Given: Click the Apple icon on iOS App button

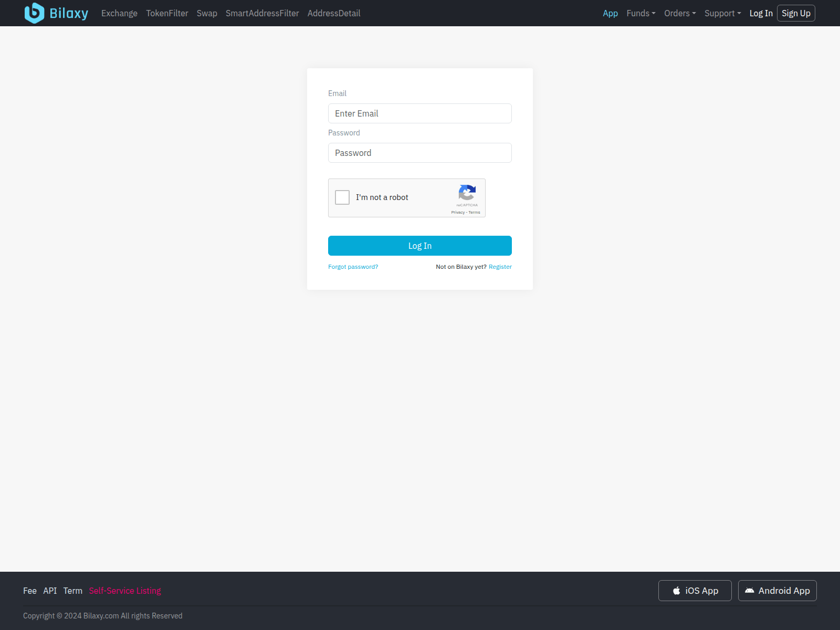Looking at the screenshot, I should (x=676, y=591).
